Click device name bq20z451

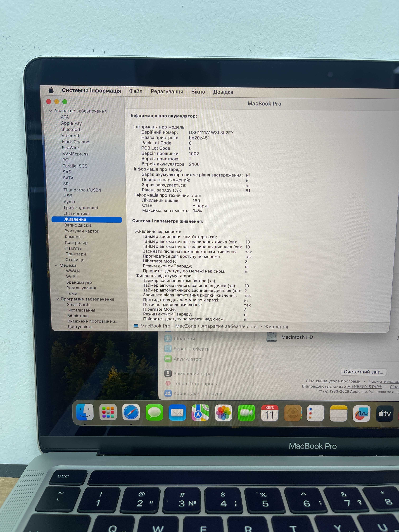(x=199, y=138)
